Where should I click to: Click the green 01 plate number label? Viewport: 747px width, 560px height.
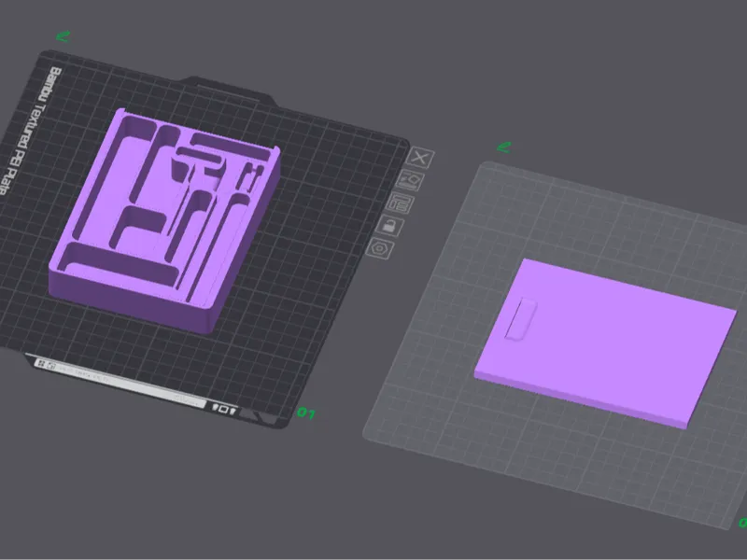click(305, 413)
